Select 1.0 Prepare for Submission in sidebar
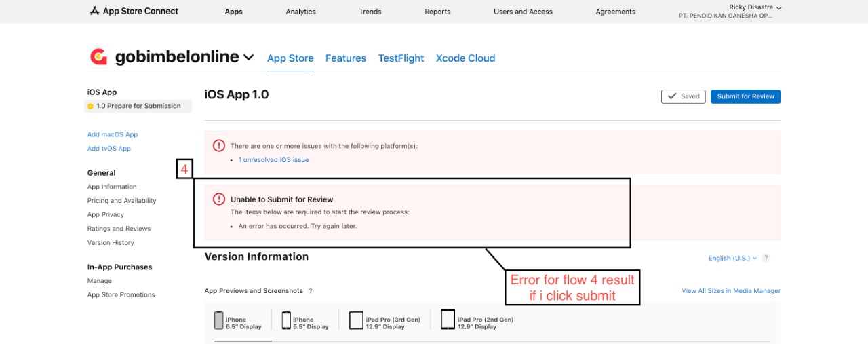 (x=138, y=106)
